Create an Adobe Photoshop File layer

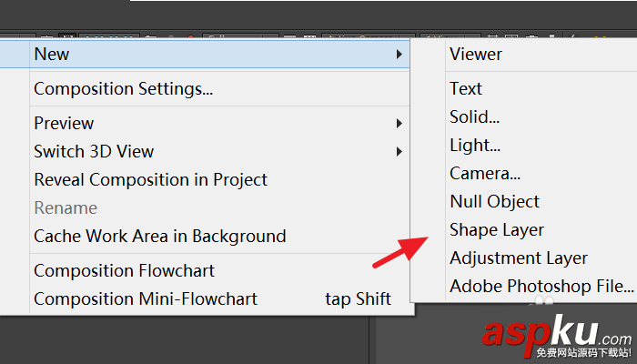pyautogui.click(x=541, y=286)
